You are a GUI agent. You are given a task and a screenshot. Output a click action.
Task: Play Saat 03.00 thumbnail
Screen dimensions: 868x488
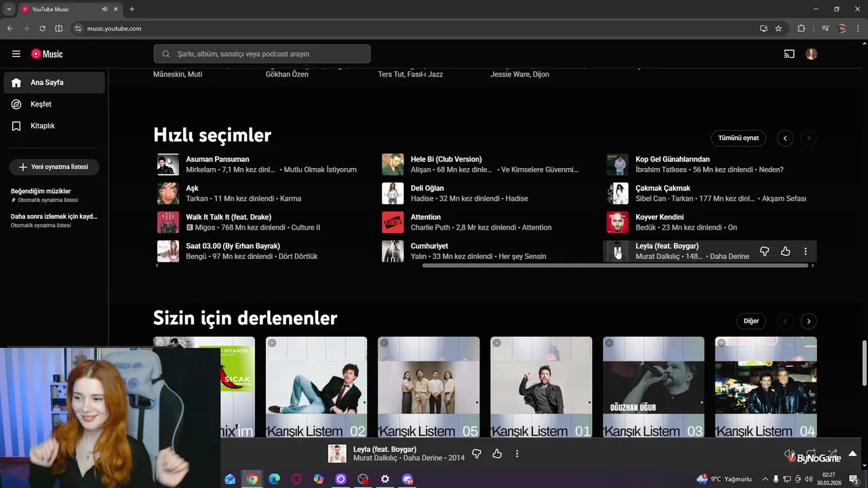click(168, 251)
